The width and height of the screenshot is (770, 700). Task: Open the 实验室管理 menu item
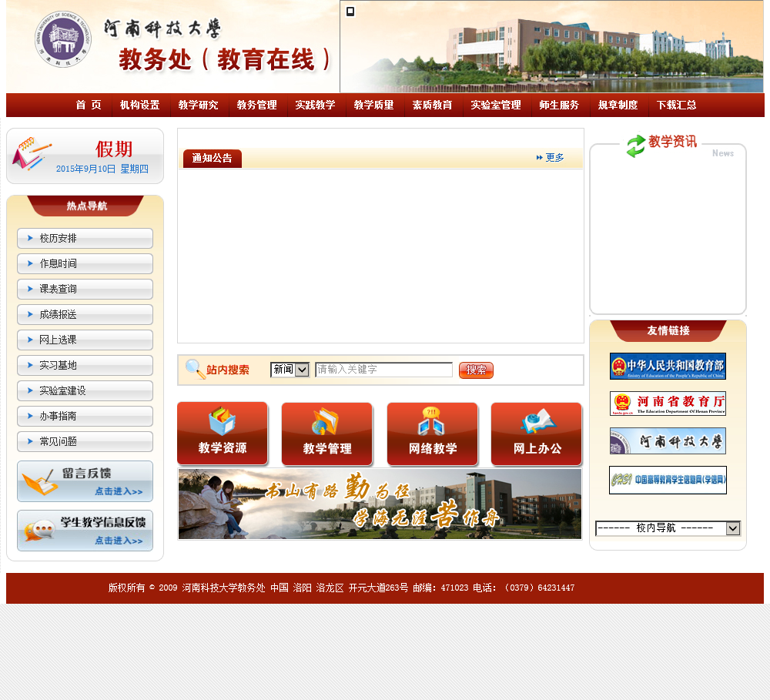[x=496, y=106]
